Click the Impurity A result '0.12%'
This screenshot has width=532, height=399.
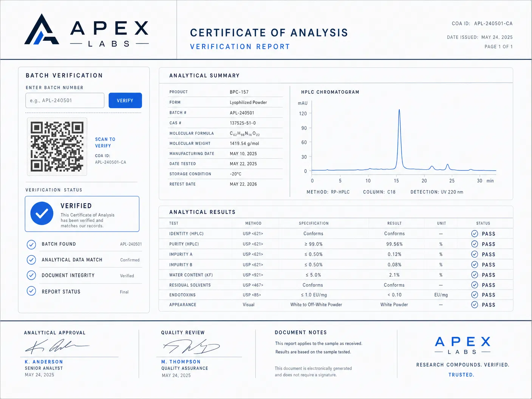coord(394,254)
